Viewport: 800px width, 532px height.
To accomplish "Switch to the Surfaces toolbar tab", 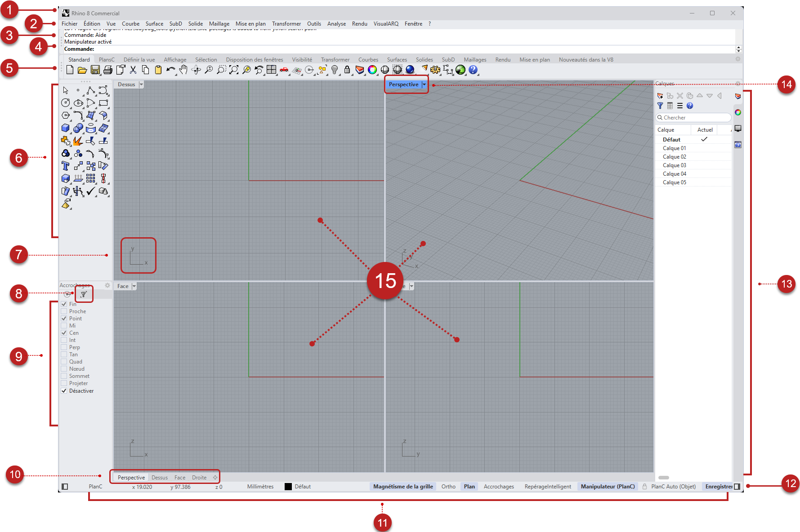I will point(397,60).
